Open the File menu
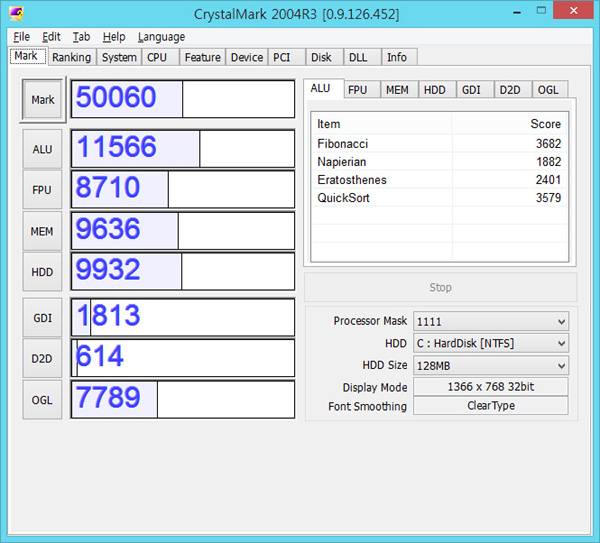The height and width of the screenshot is (543, 600). coord(21,37)
